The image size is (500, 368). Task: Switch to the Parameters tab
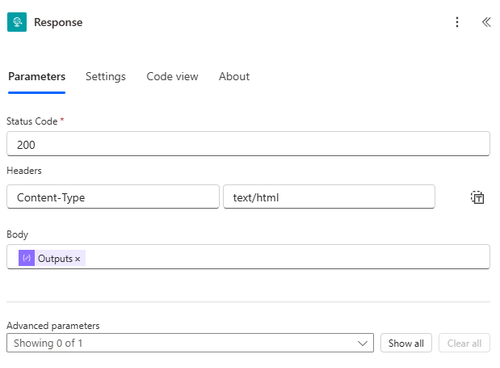pos(37,76)
